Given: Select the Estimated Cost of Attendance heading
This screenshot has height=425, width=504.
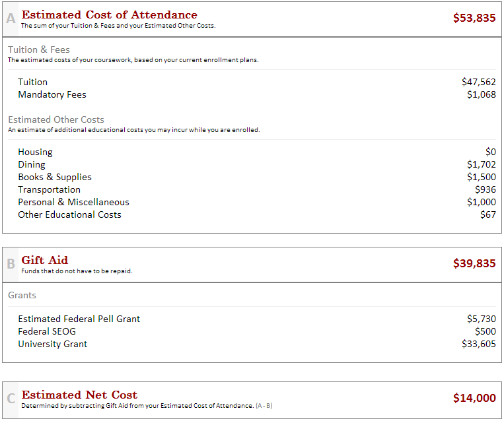Looking at the screenshot, I should click(x=109, y=15).
